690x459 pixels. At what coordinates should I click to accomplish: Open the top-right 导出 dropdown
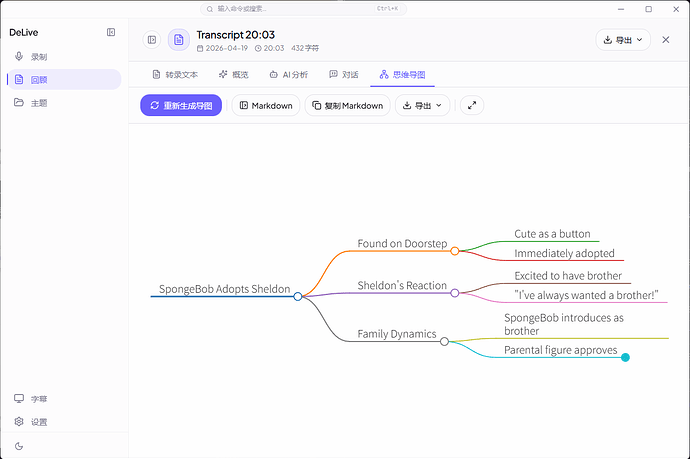[x=623, y=40]
